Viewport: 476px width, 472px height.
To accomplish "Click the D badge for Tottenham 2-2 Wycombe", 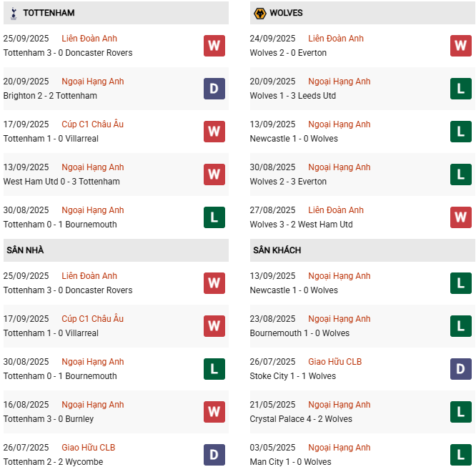I will [x=214, y=455].
